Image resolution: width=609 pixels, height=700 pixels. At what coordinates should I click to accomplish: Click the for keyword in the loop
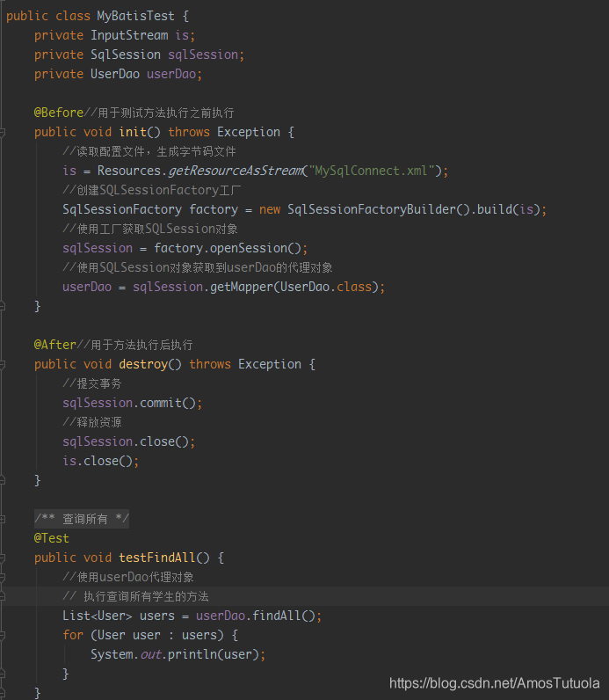(x=73, y=635)
